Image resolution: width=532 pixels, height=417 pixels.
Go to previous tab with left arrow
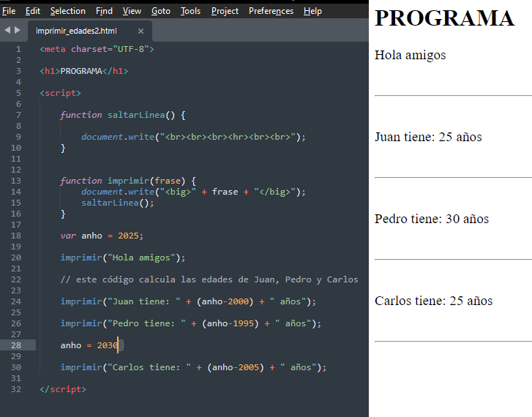[7, 30]
